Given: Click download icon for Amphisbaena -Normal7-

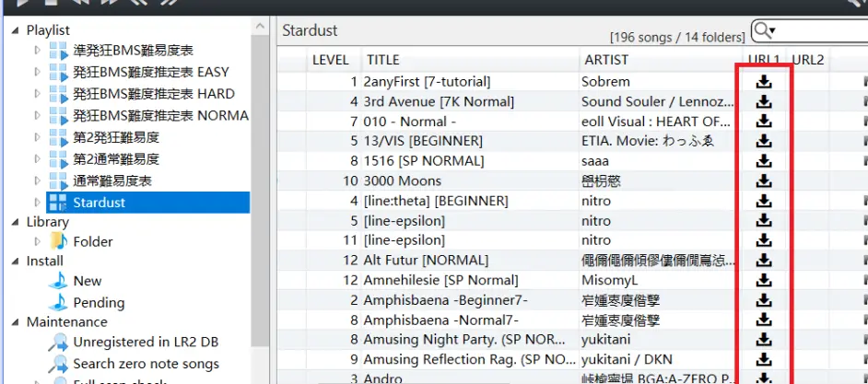Looking at the screenshot, I should pyautogui.click(x=764, y=320).
